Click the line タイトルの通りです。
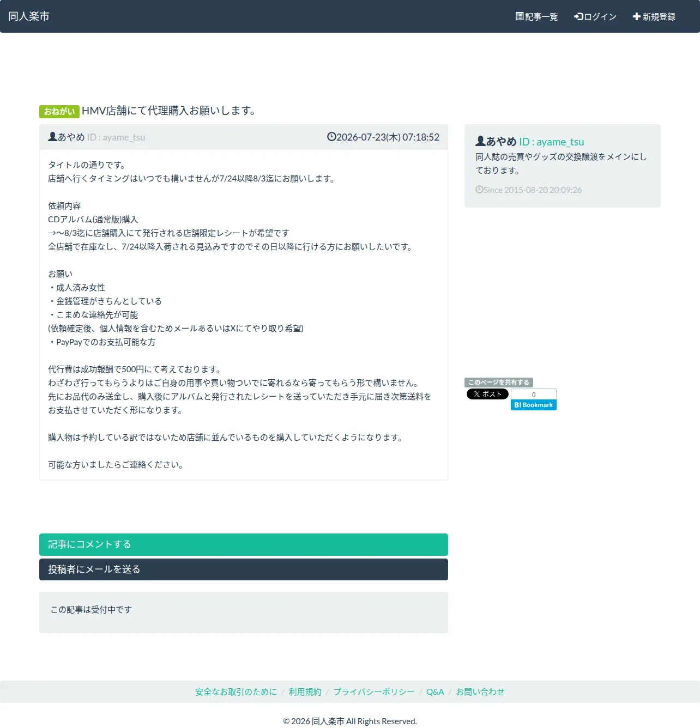This screenshot has width=700, height=728. coord(88,165)
